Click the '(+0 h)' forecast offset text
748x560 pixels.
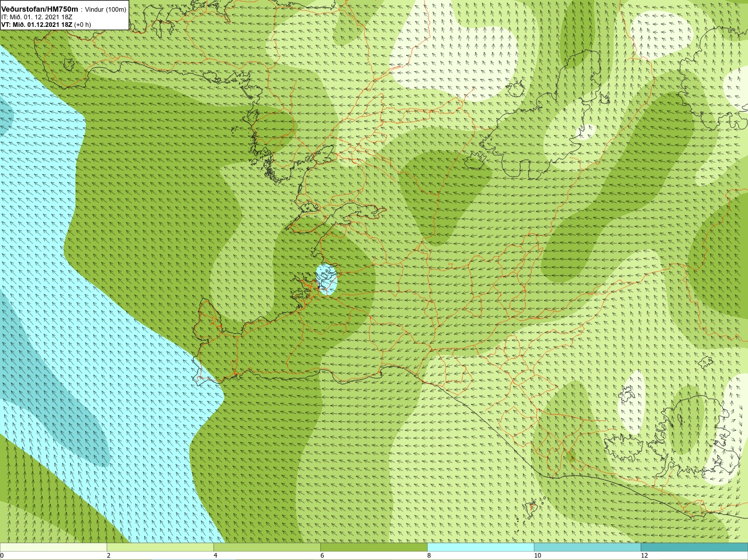82,25
